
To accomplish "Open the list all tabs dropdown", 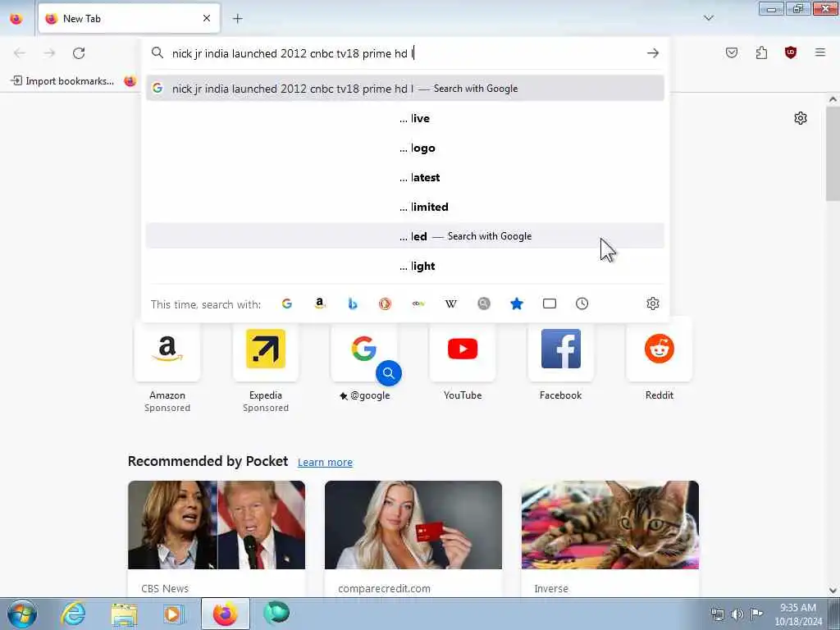I will pyautogui.click(x=708, y=18).
